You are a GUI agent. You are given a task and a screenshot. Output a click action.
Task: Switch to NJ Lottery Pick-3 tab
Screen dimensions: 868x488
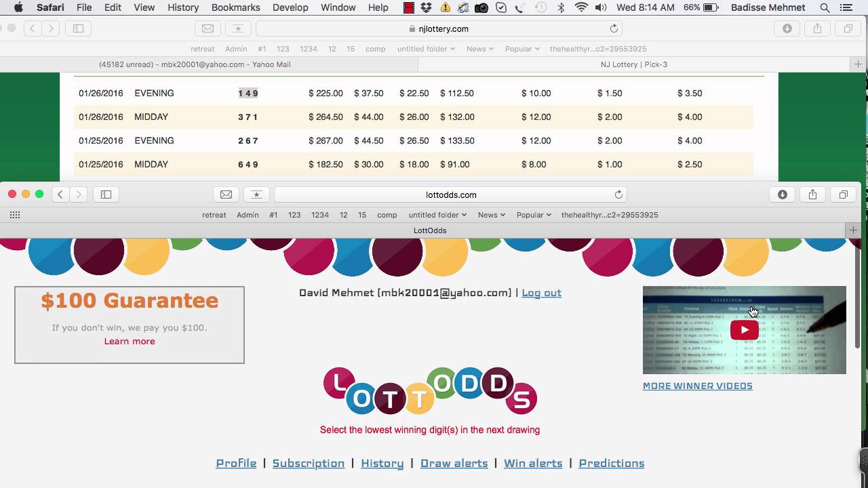coord(634,64)
